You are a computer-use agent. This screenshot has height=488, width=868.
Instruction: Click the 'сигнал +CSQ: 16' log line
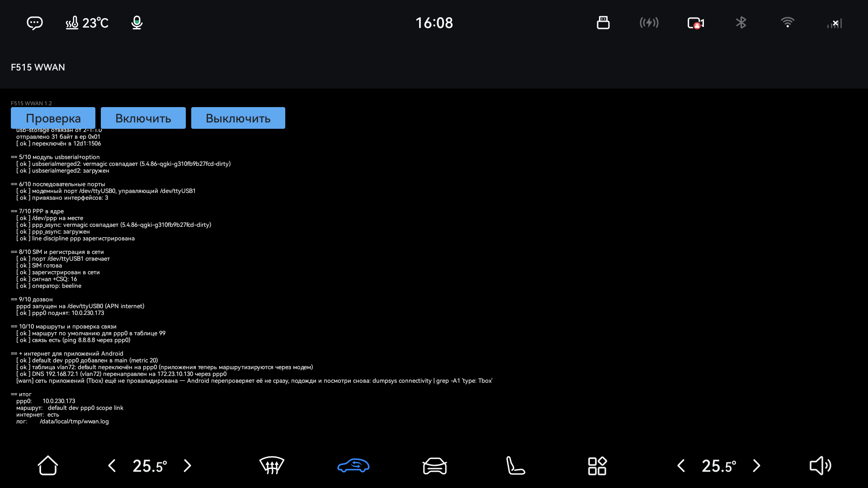pyautogui.click(x=47, y=279)
